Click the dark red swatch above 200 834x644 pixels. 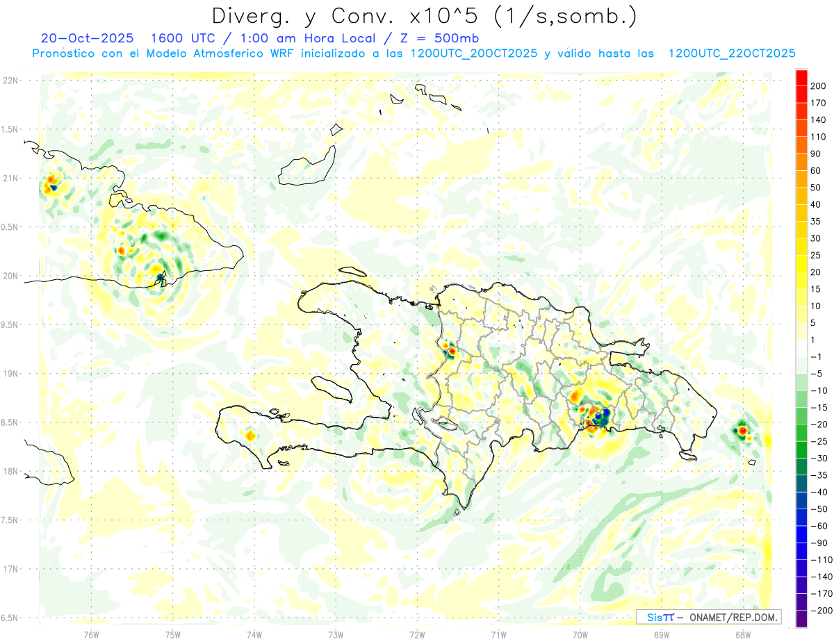(802, 76)
